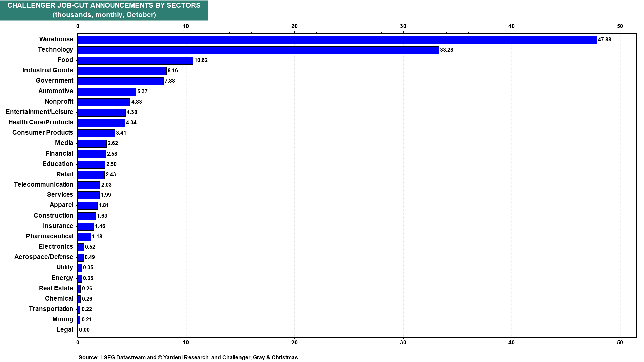The width and height of the screenshot is (644, 362).
Task: Click the Health Care/Products bar
Action: [101, 123]
